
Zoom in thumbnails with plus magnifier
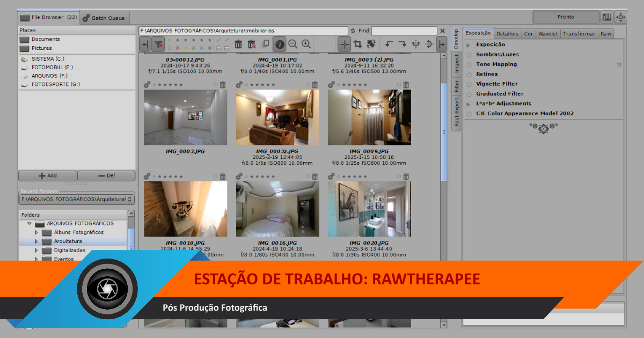(306, 45)
